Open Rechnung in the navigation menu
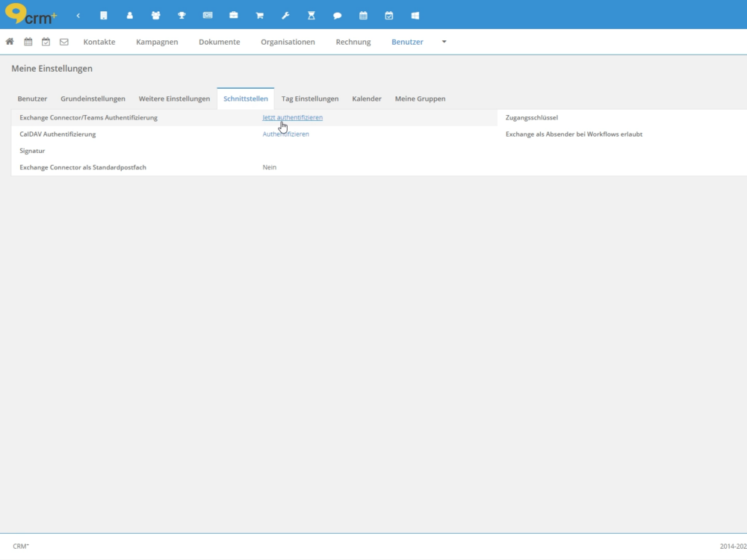Image resolution: width=747 pixels, height=560 pixels. [353, 42]
